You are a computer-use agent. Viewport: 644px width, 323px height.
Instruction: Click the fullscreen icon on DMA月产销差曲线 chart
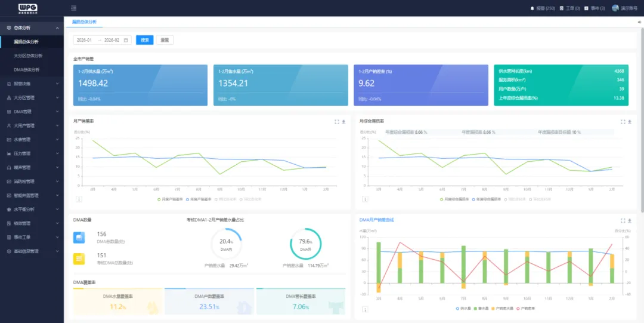pyautogui.click(x=623, y=220)
